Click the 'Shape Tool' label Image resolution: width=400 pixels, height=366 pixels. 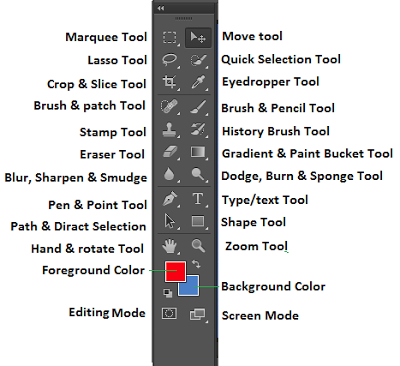(x=253, y=222)
